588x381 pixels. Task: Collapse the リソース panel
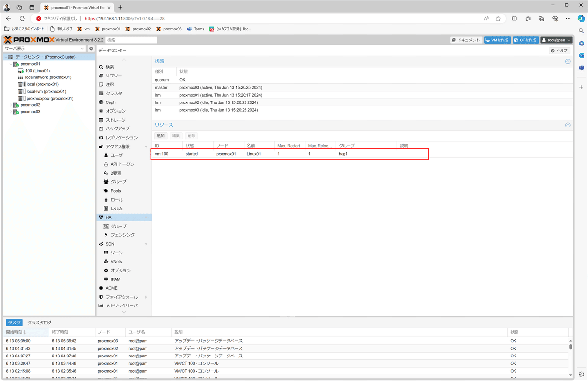(568, 125)
